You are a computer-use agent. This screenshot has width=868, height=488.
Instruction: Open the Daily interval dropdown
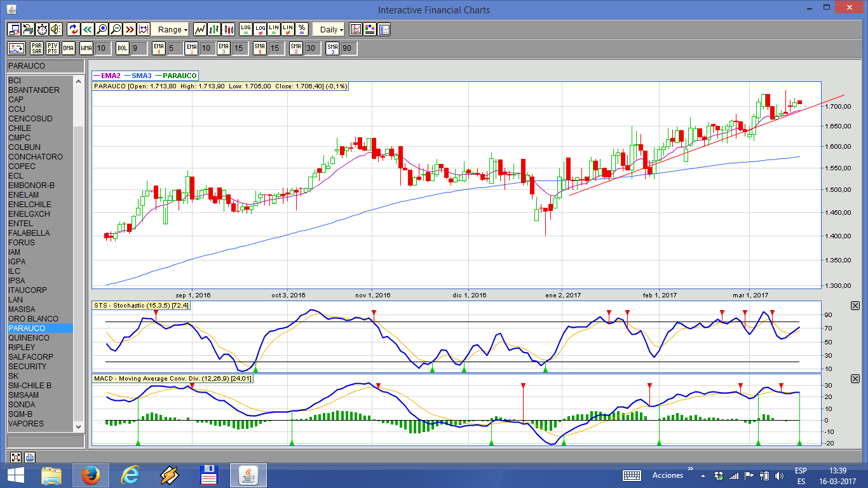(x=330, y=29)
